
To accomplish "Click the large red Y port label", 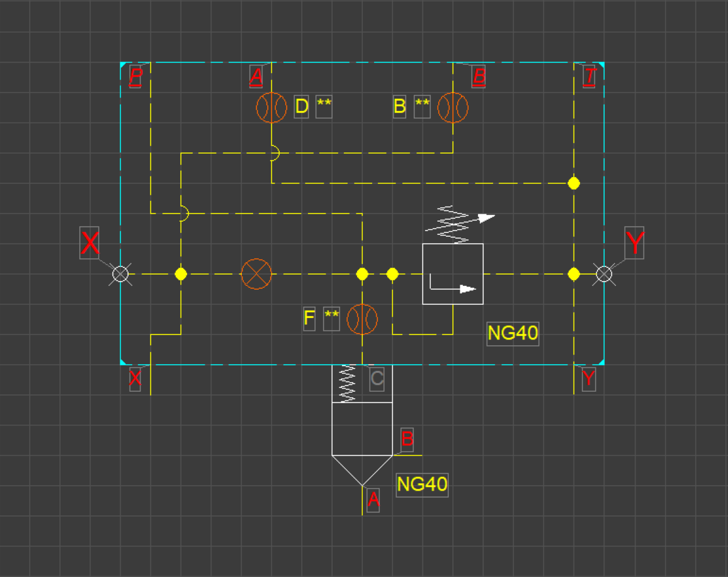I will 634,243.
